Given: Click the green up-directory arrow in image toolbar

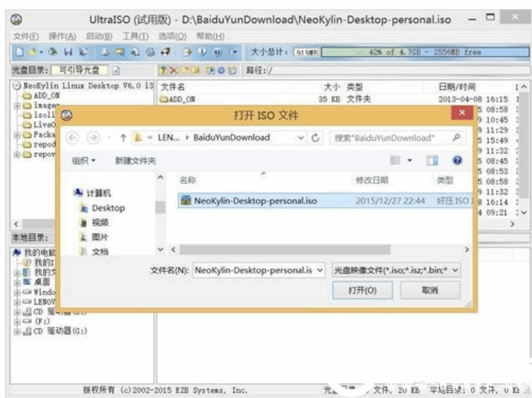Looking at the screenshot, I should 163,70.
